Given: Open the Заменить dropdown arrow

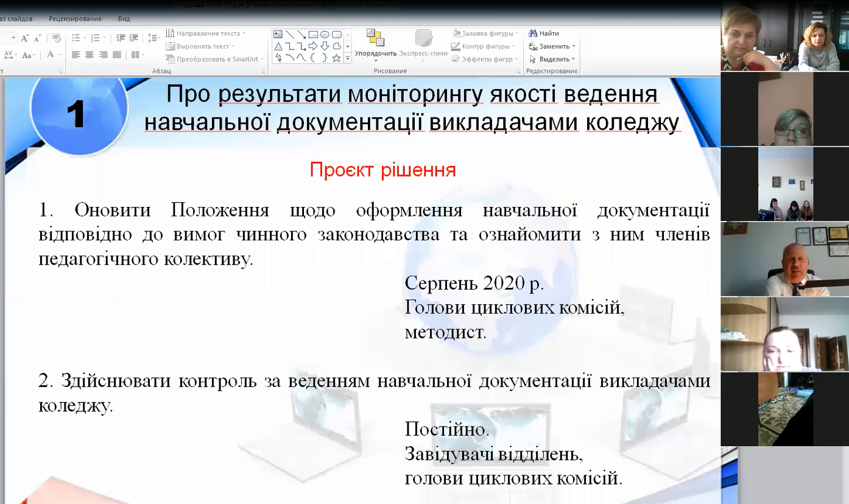Looking at the screenshot, I should click(x=574, y=46).
